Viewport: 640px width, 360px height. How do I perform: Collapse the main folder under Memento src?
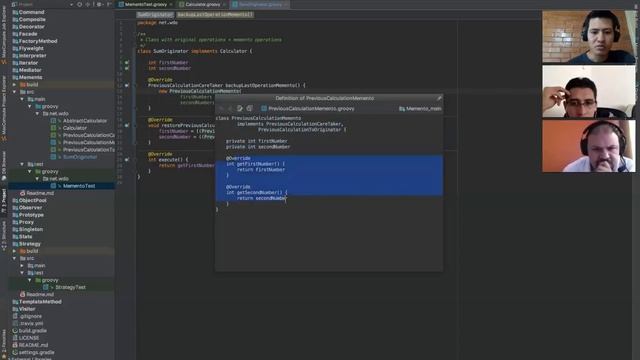click(x=22, y=99)
